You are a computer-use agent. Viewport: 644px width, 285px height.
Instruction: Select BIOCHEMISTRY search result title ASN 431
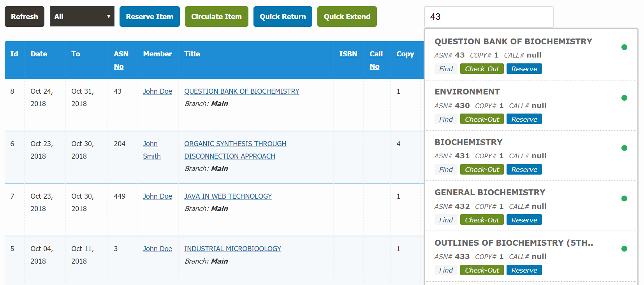pos(468,142)
